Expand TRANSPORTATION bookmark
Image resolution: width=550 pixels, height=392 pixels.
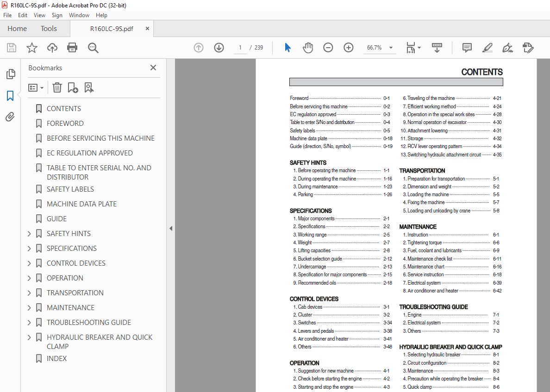(x=29, y=293)
